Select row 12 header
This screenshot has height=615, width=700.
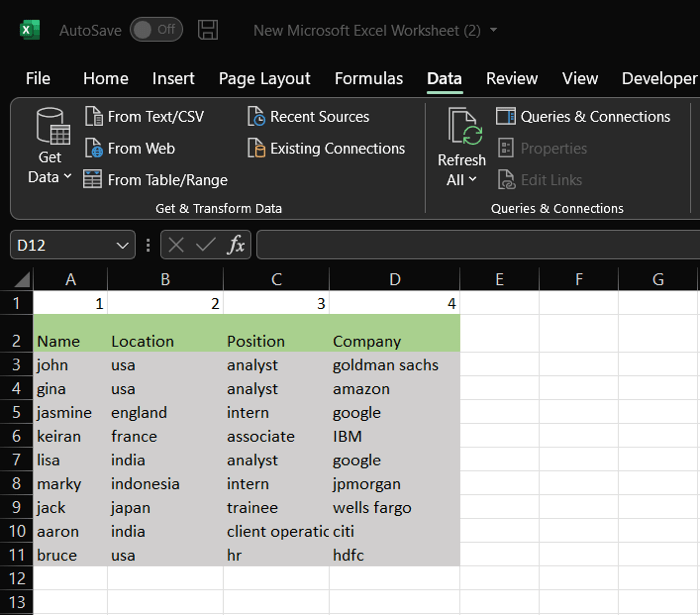tap(17, 578)
